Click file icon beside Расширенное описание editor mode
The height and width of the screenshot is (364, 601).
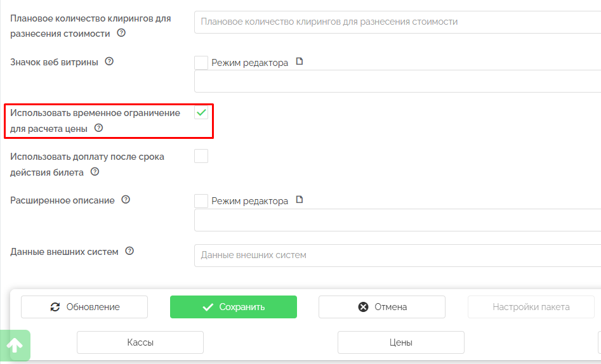300,200
